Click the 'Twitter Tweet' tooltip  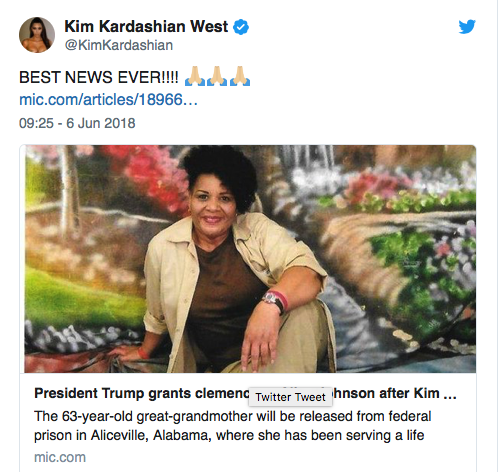290,397
